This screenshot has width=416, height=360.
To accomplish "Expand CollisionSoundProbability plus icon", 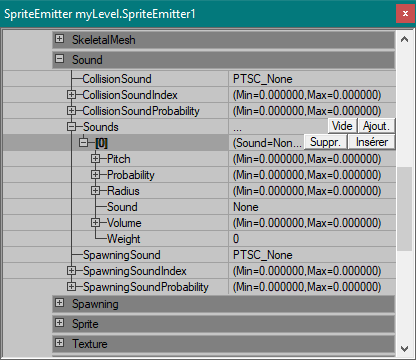I will point(71,111).
